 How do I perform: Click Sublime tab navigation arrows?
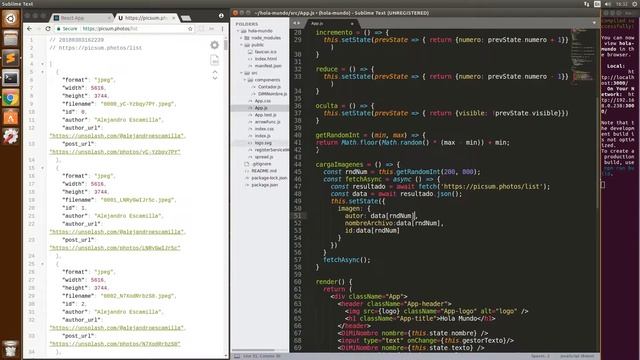[297, 23]
